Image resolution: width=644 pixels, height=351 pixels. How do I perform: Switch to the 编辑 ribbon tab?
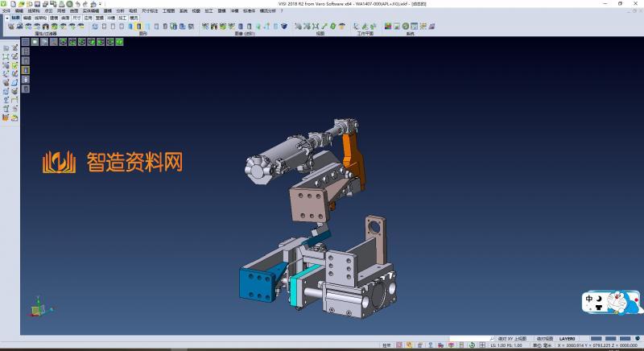27,17
